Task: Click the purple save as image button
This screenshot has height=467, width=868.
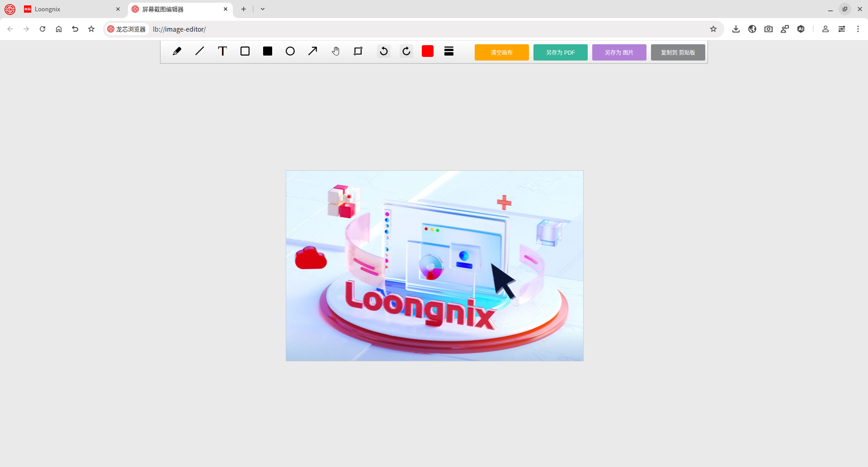Action: tap(619, 52)
